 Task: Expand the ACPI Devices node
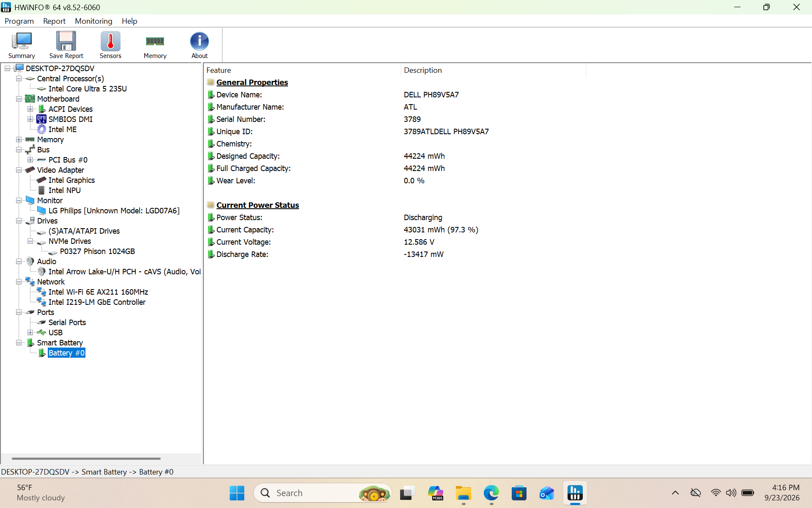coord(30,109)
